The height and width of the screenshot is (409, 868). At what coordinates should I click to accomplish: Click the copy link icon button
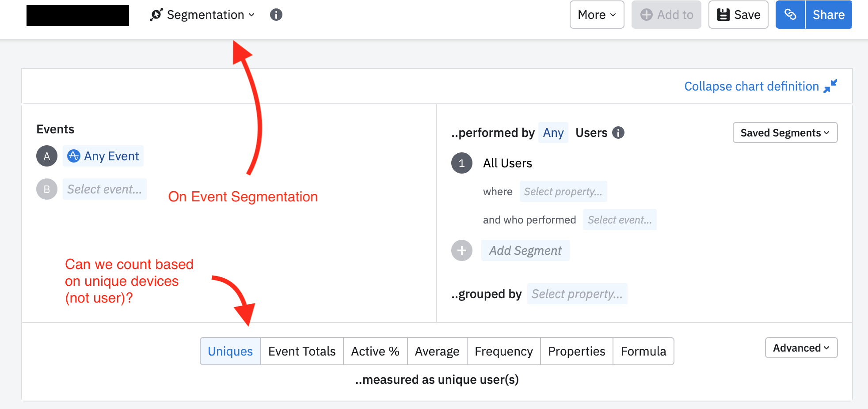pyautogui.click(x=790, y=15)
